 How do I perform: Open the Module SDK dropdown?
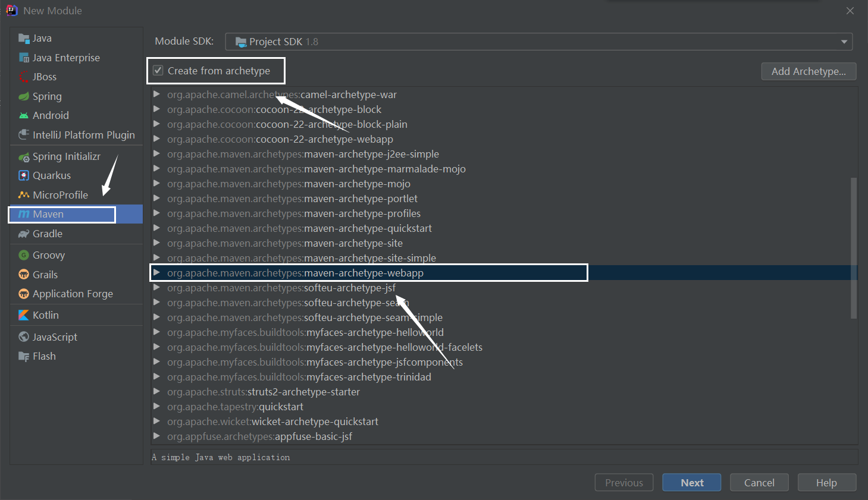(538, 42)
